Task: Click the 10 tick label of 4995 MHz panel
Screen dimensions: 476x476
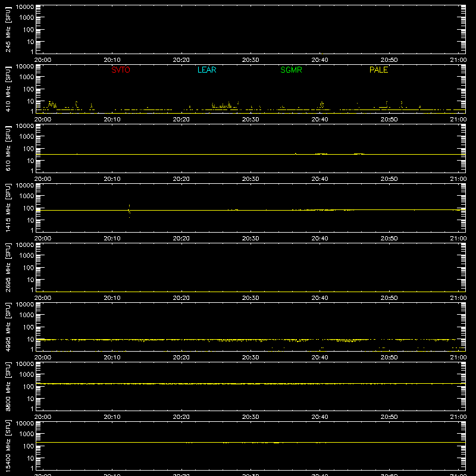Action: tap(31, 339)
